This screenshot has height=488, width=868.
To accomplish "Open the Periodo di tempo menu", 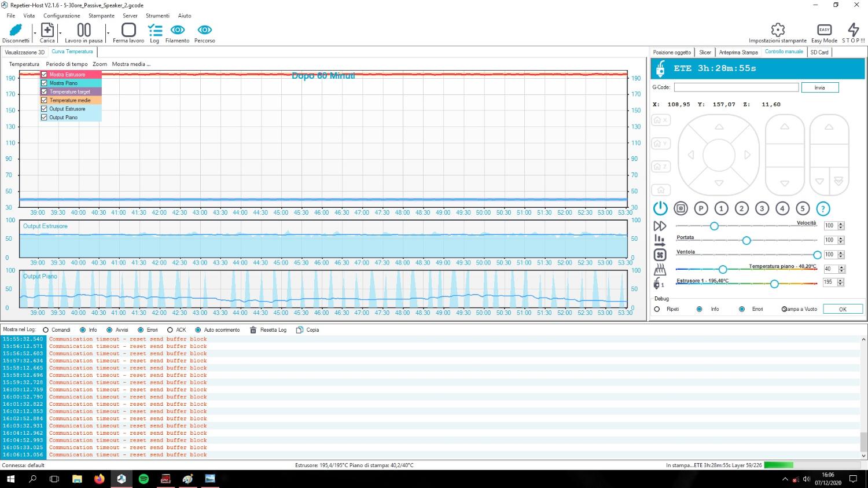I will pos(67,64).
